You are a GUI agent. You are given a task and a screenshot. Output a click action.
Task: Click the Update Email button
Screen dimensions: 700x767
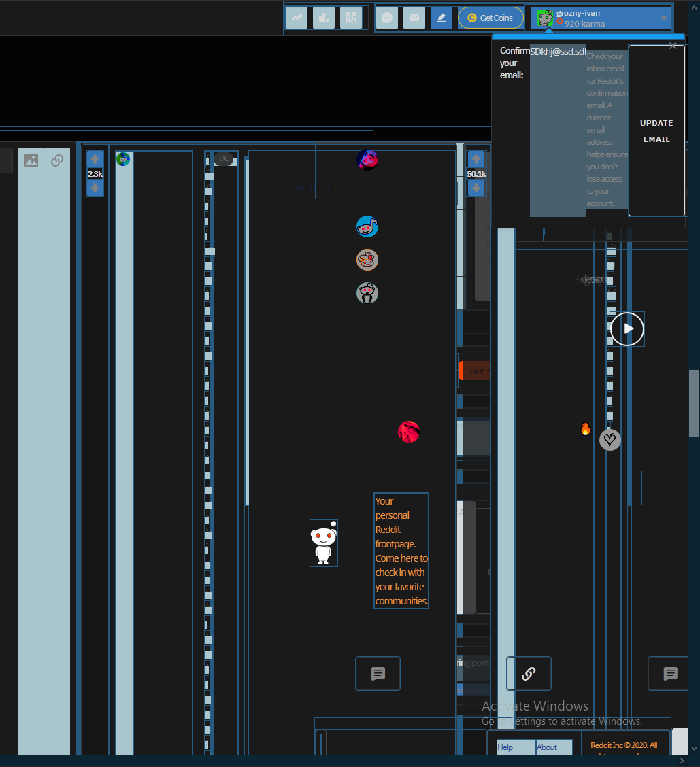tap(656, 131)
